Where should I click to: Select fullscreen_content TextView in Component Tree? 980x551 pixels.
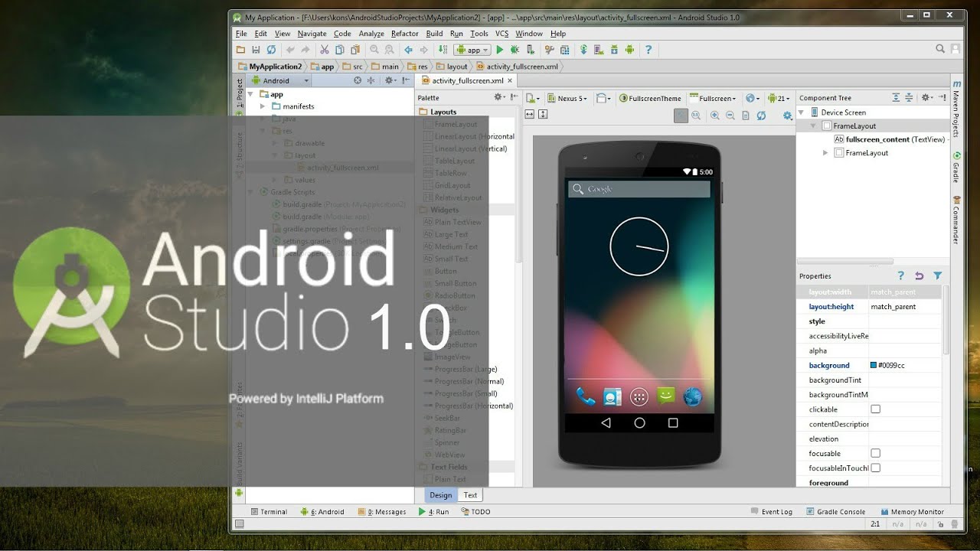(x=890, y=139)
